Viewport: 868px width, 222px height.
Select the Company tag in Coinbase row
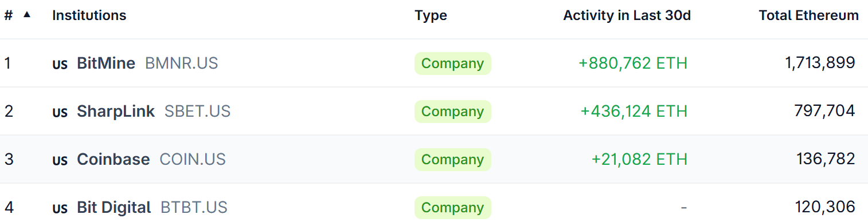tap(453, 160)
